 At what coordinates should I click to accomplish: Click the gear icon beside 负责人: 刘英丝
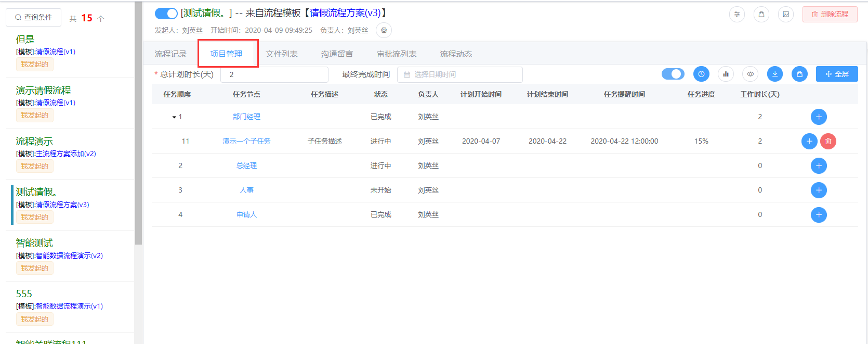[x=384, y=30]
